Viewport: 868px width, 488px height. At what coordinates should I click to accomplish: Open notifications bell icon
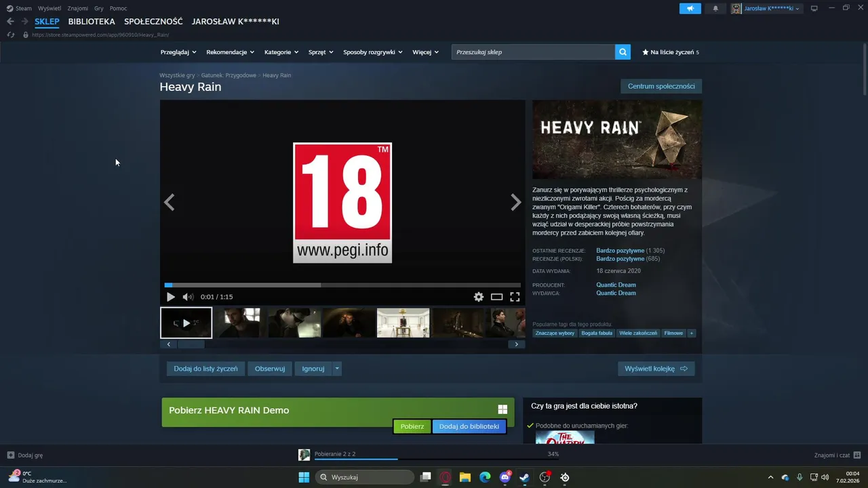pyautogui.click(x=715, y=8)
